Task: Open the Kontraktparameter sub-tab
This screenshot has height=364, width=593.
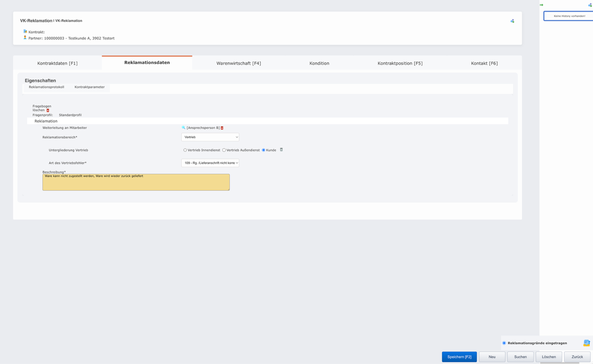Action: [89, 87]
